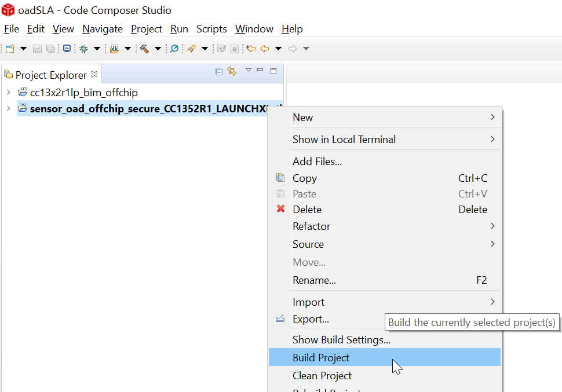562x392 pixels.
Task: Expand the sensor_oad_offchip_secure project tree
Action: pos(8,108)
